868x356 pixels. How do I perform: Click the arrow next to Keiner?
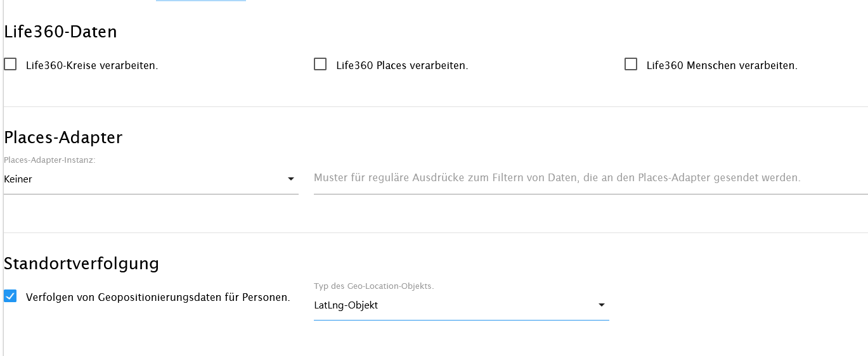291,179
